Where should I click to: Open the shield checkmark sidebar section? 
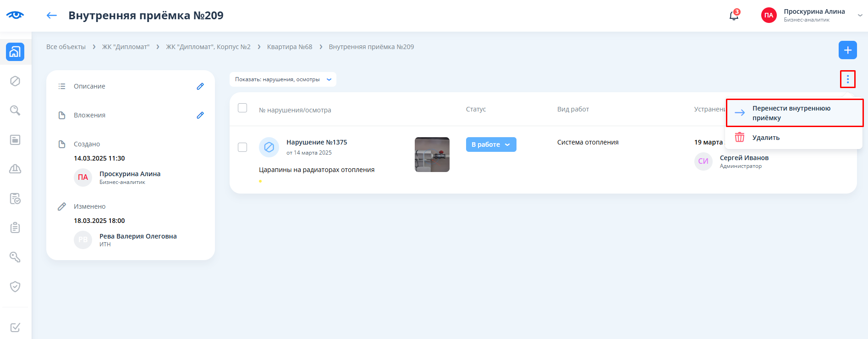(15, 287)
